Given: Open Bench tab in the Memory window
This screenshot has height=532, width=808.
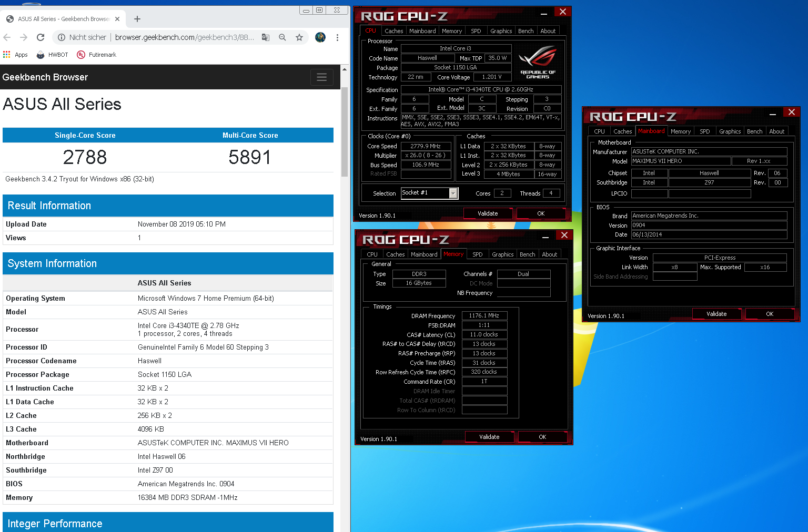Looking at the screenshot, I should tap(527, 254).
